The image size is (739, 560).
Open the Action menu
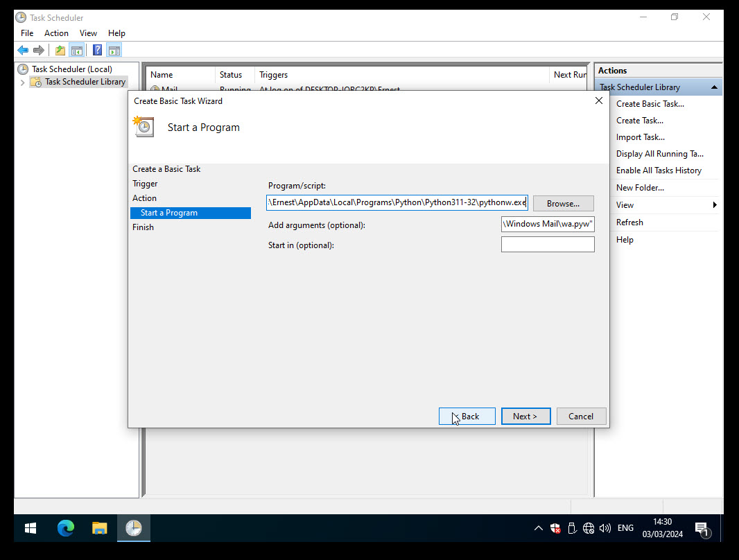tap(56, 33)
